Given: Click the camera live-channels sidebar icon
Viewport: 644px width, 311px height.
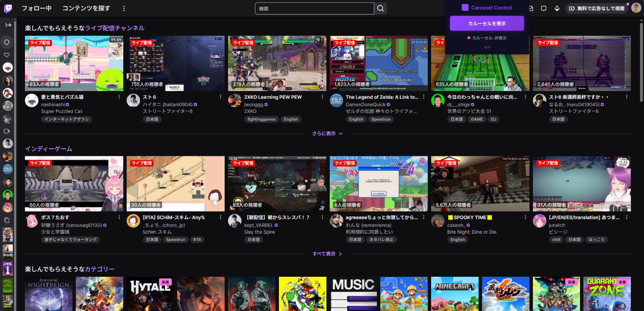Looking at the screenshot, I should click(x=7, y=131).
